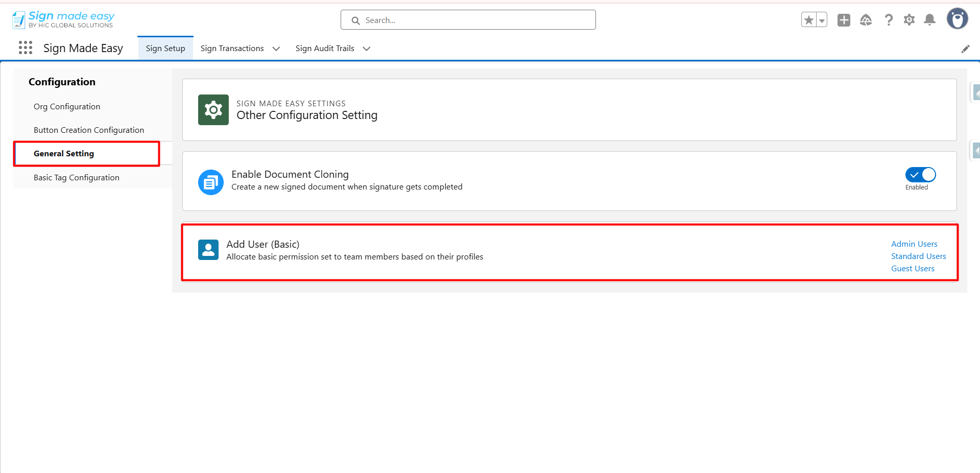Viewport: 980px width, 473px height.
Task: Expand the Sign Transactions tab chevron
Action: tap(276, 49)
